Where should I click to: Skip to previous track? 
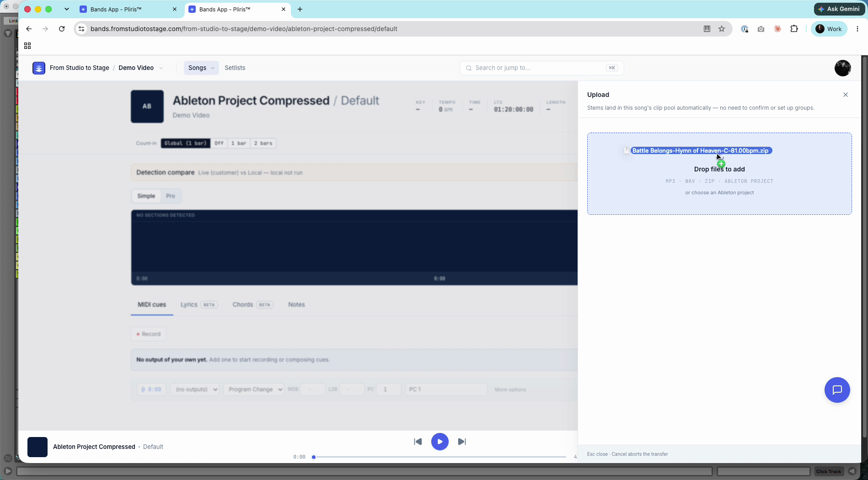(418, 442)
